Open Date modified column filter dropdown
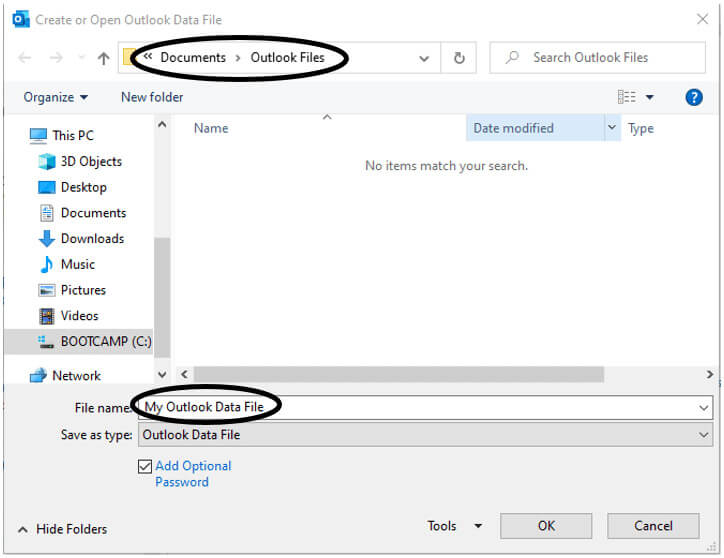This screenshot has width=724, height=558. coord(612,127)
